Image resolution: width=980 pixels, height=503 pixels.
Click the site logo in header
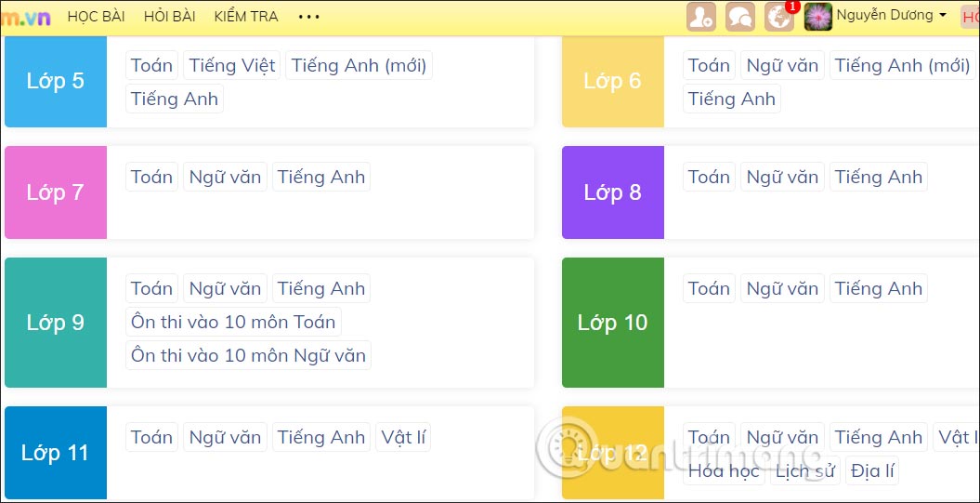click(25, 18)
